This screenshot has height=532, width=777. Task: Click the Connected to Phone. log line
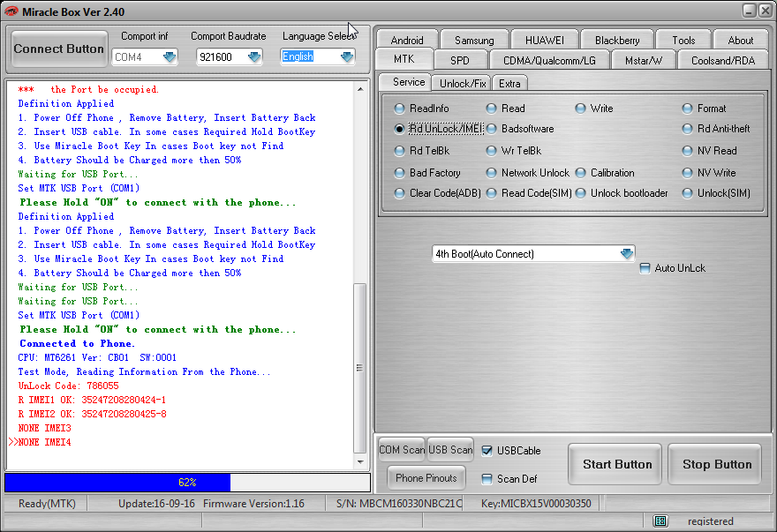pos(77,343)
